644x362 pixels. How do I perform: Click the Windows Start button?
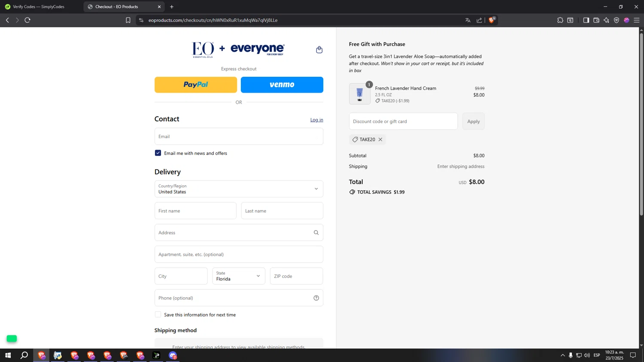[x=8, y=355]
